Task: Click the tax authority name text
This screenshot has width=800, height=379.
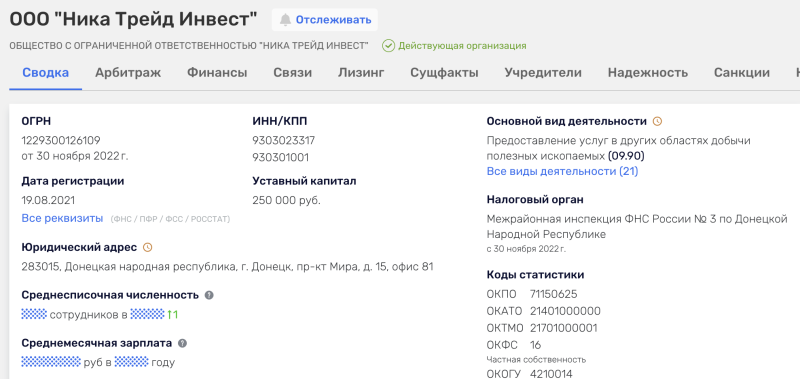Action: 637,226
